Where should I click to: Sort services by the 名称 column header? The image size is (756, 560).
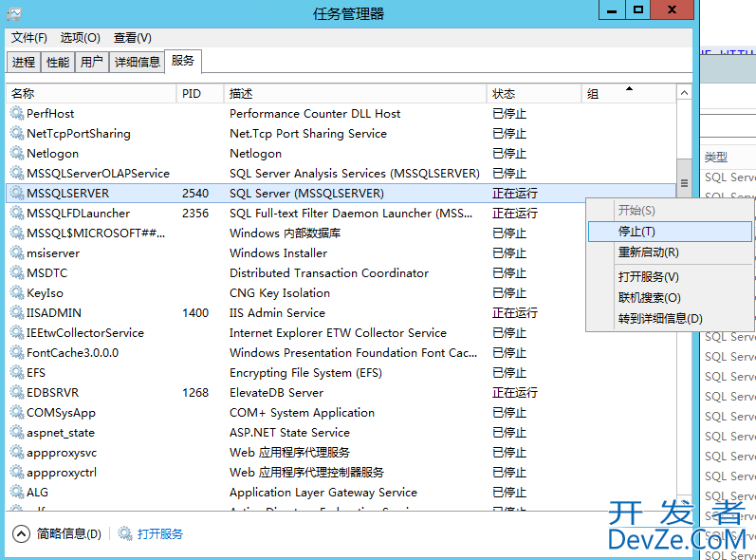[x=92, y=94]
